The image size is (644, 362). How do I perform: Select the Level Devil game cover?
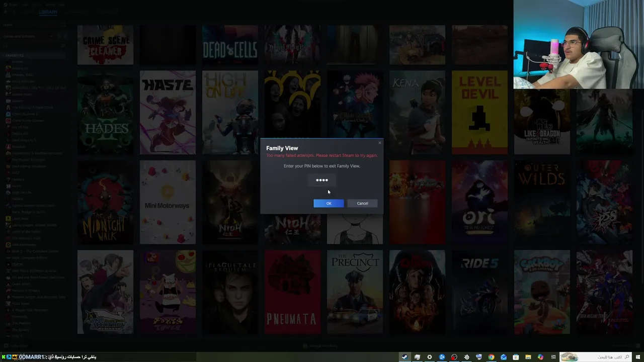tap(479, 112)
